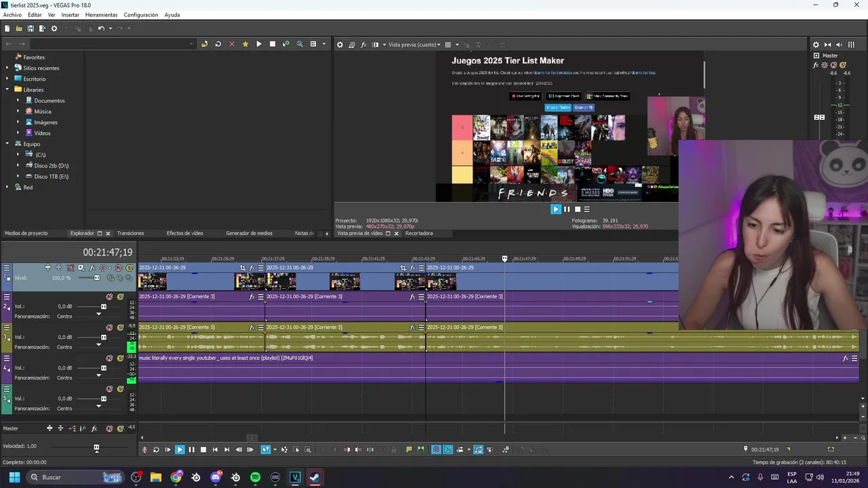The image size is (868, 488).
Task: Mute audio track 3
Action: coord(109,327)
